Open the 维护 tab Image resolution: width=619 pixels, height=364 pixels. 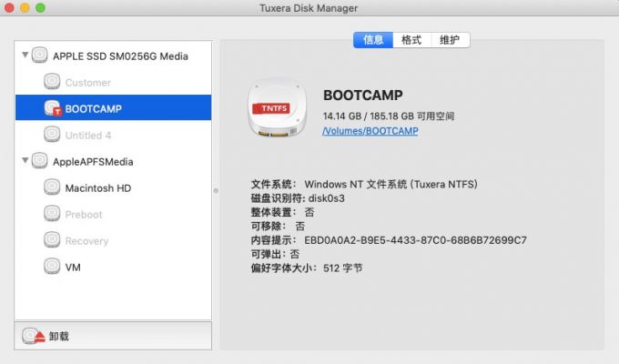click(x=450, y=40)
